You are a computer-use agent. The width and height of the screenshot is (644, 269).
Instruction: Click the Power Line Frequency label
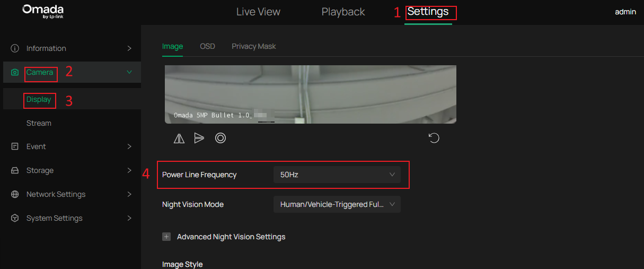(x=199, y=175)
